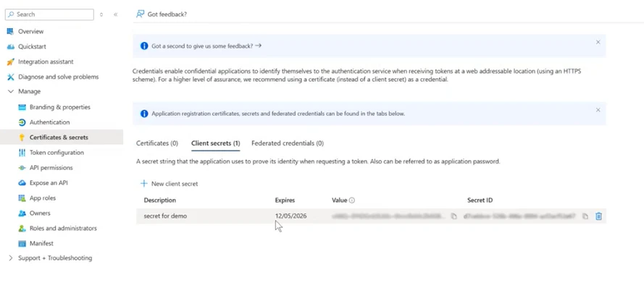Click the Expires column header
644x296 pixels.
coord(285,200)
